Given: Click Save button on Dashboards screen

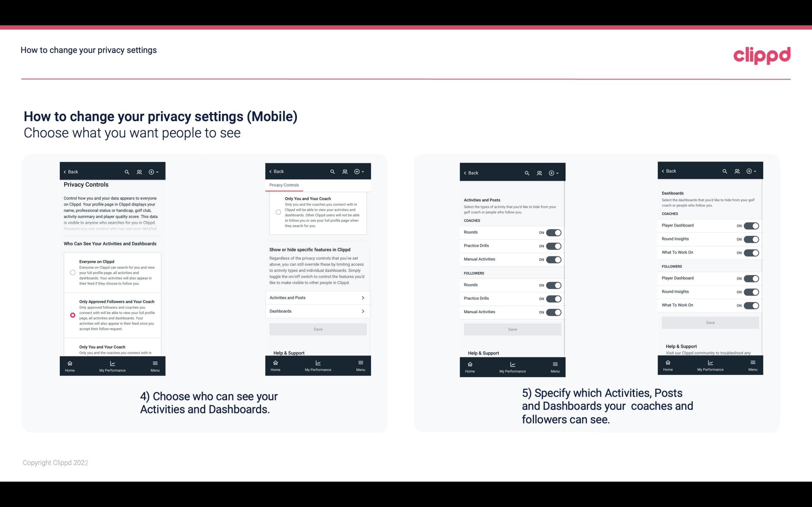Looking at the screenshot, I should (x=710, y=323).
